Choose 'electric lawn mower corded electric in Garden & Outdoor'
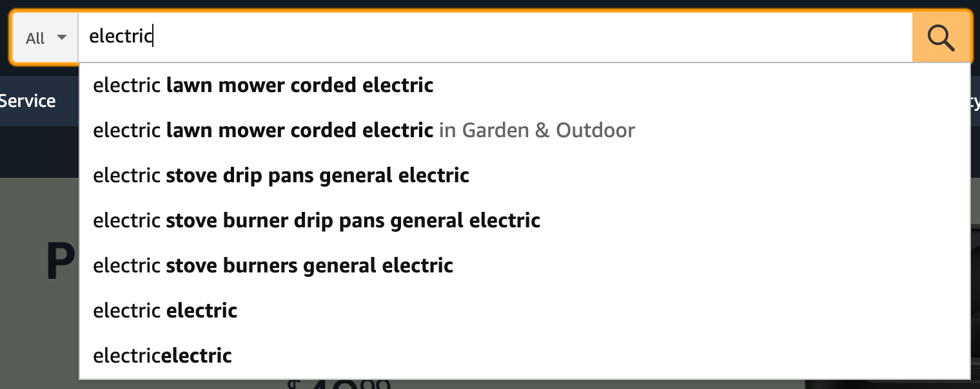This screenshot has width=980, height=389. point(364,129)
